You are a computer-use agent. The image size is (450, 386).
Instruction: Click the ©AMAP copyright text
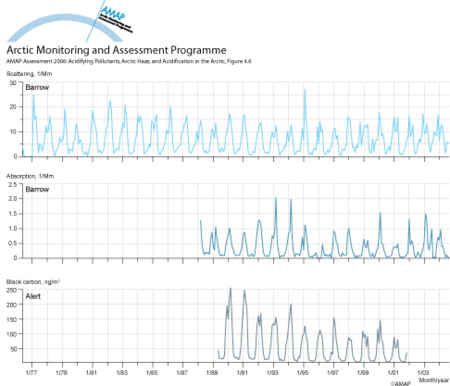400,384
